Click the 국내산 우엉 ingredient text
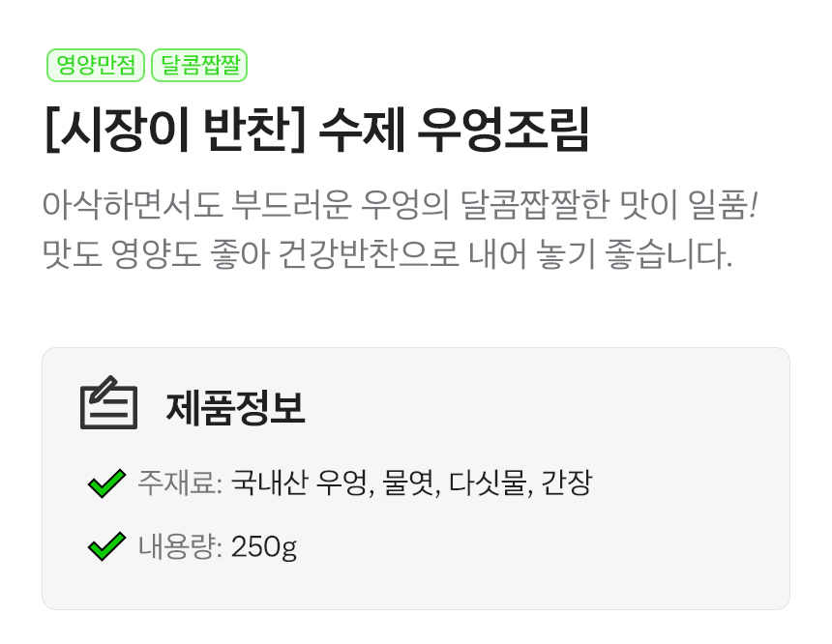 coord(300,483)
